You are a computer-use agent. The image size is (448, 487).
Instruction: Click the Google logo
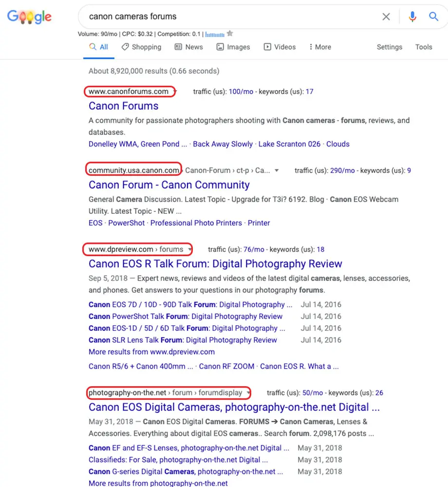[x=30, y=17]
